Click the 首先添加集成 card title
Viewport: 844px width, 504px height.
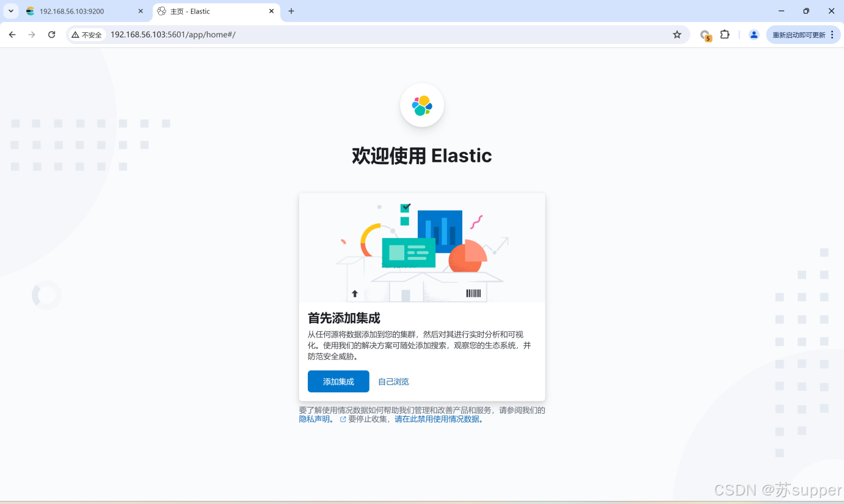pyautogui.click(x=344, y=318)
